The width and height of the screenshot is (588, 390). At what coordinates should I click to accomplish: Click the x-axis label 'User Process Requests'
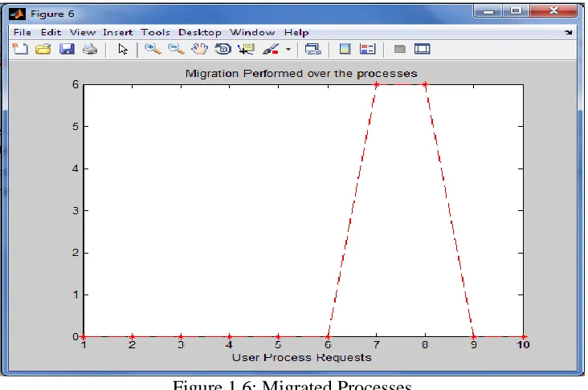coord(301,357)
